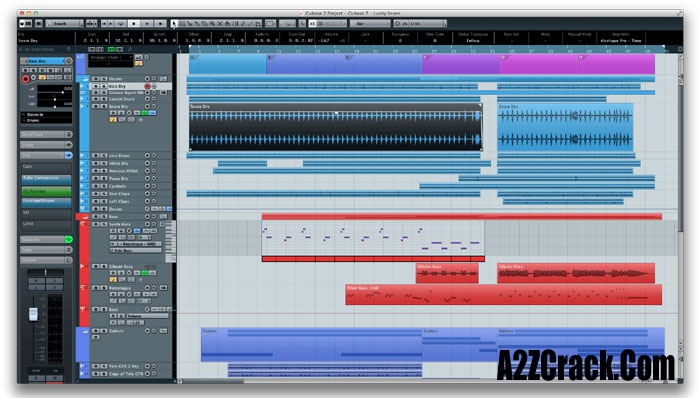Expand the Equalizers inspector section
700x398 pixels.
coord(43,240)
